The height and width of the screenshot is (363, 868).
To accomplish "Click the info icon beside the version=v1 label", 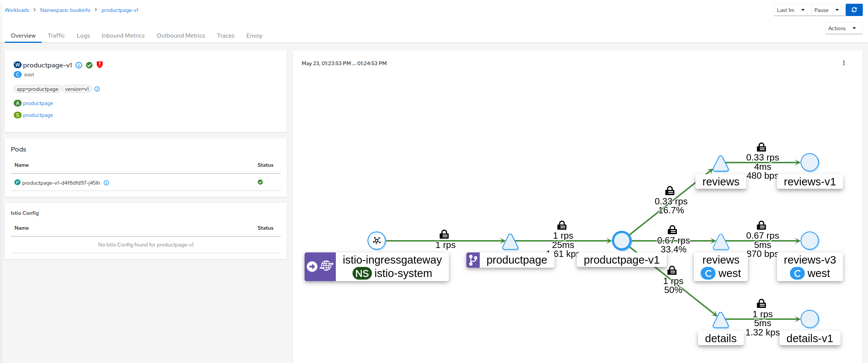I will pos(97,89).
